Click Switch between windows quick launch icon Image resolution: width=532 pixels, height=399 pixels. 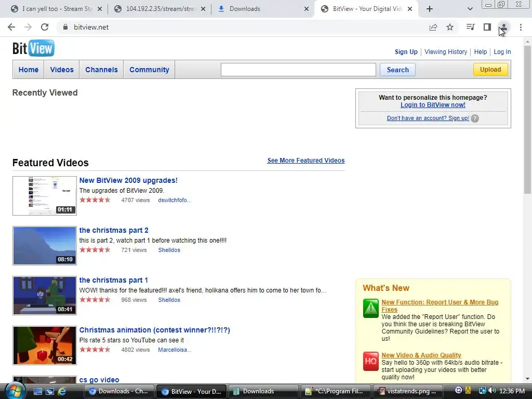(x=50, y=391)
